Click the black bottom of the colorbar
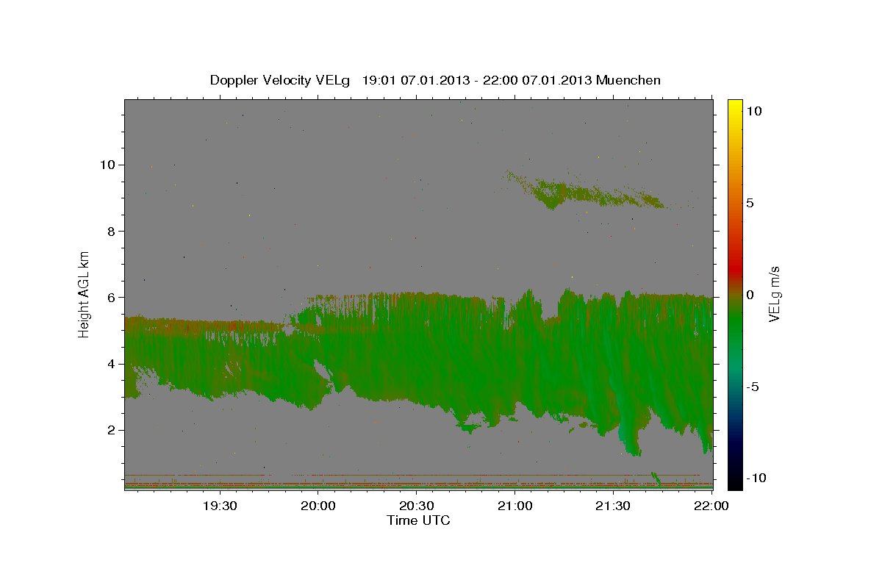Viewport: 882px width, 588px height. click(x=735, y=481)
